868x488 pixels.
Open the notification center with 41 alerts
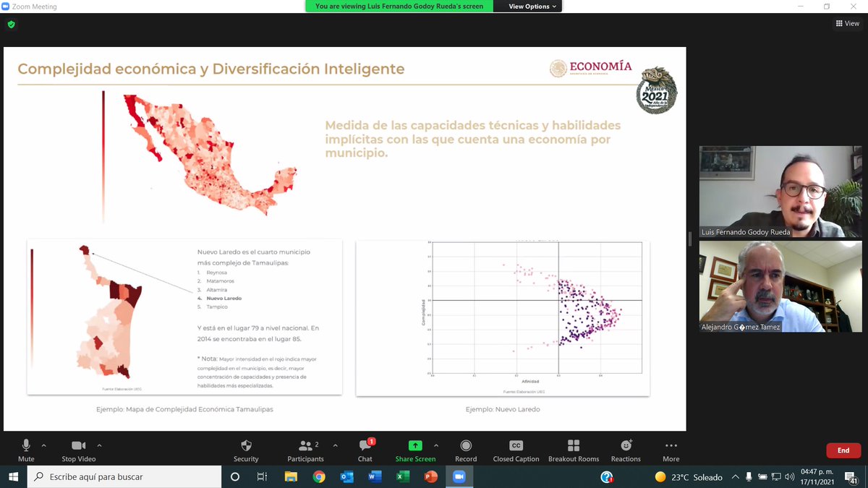click(851, 477)
